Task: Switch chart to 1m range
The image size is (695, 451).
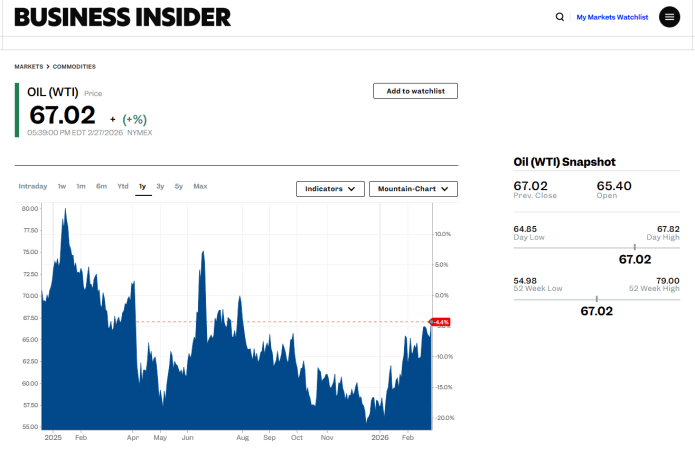Action: tap(81, 186)
